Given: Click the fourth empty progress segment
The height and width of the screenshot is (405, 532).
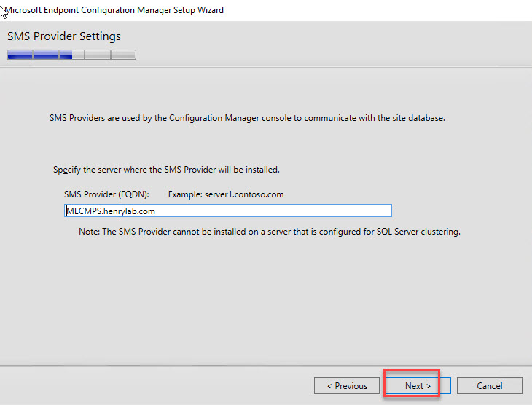Looking at the screenshot, I should pyautogui.click(x=96, y=55).
